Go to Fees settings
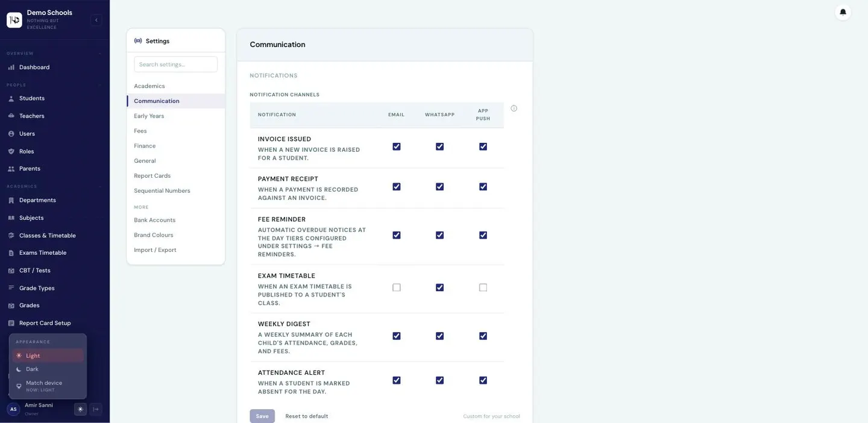 pyautogui.click(x=176, y=131)
